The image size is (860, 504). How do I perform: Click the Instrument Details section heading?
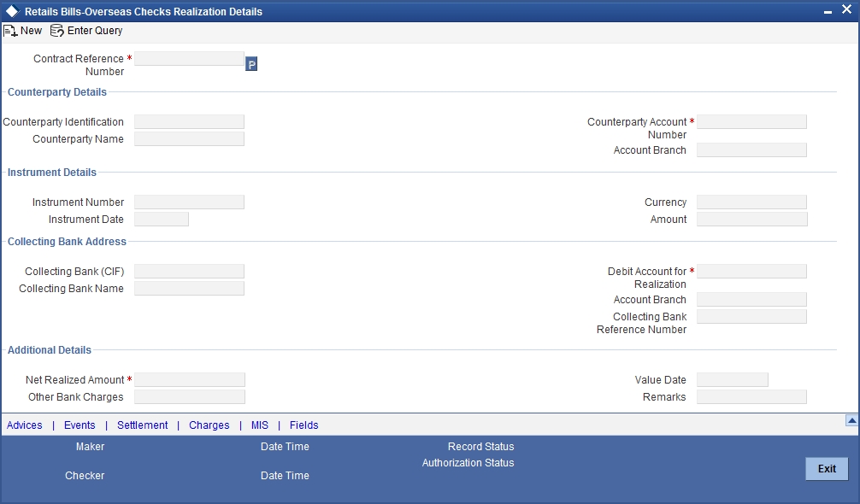tap(52, 172)
